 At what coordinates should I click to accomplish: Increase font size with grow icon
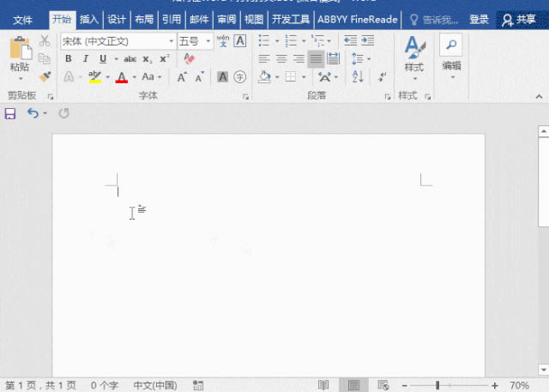(182, 76)
